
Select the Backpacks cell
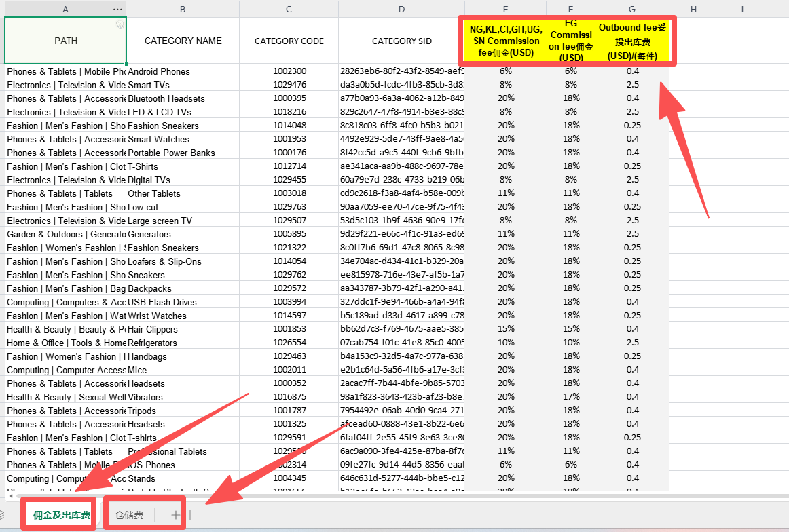(x=183, y=288)
